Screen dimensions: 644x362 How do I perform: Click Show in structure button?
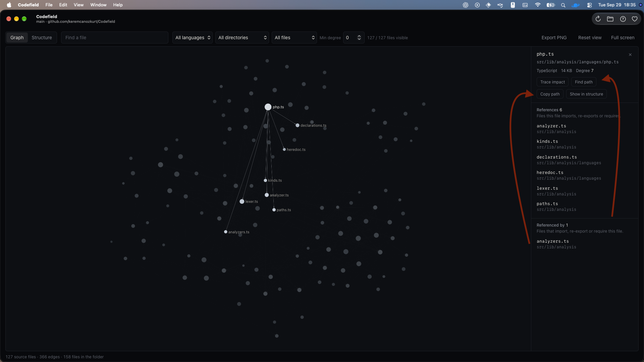coord(586,94)
